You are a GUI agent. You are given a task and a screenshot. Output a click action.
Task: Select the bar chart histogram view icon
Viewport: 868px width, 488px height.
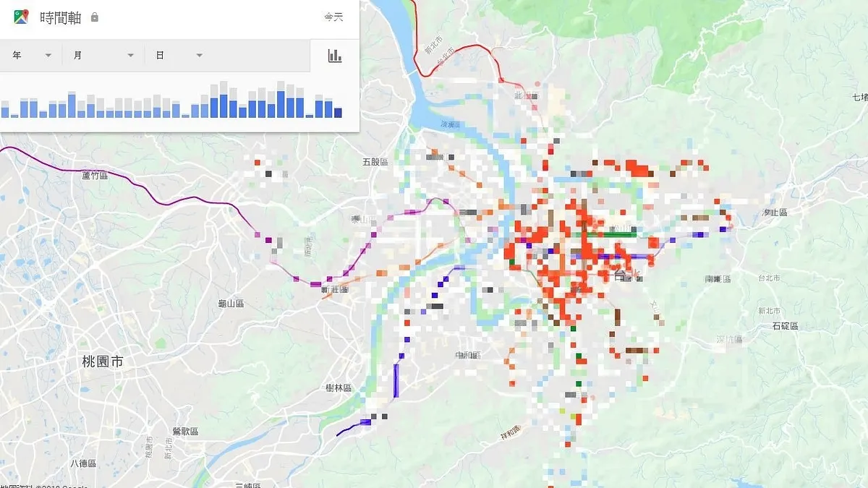tap(335, 55)
